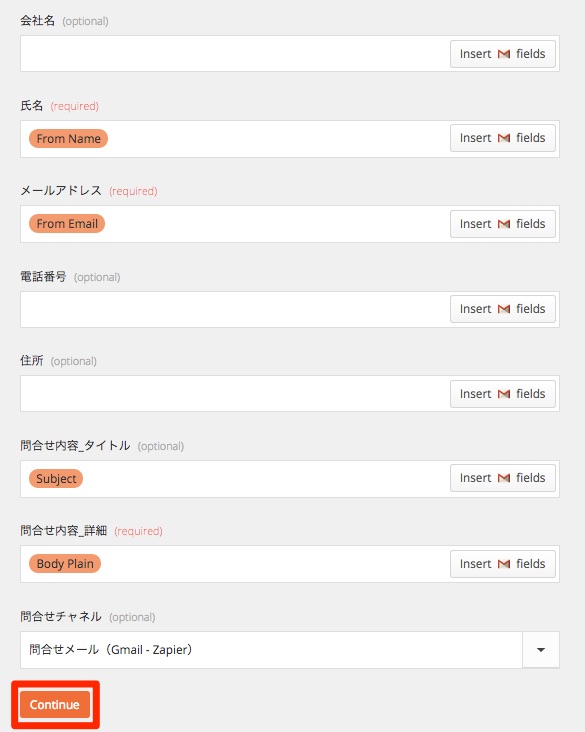Select the From Email pill
The width and height of the screenshot is (585, 732).
(x=67, y=224)
